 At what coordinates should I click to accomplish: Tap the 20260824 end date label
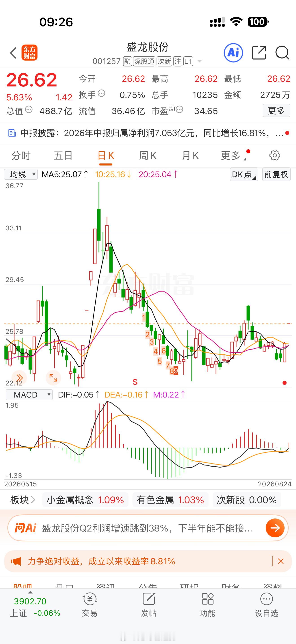[275, 484]
